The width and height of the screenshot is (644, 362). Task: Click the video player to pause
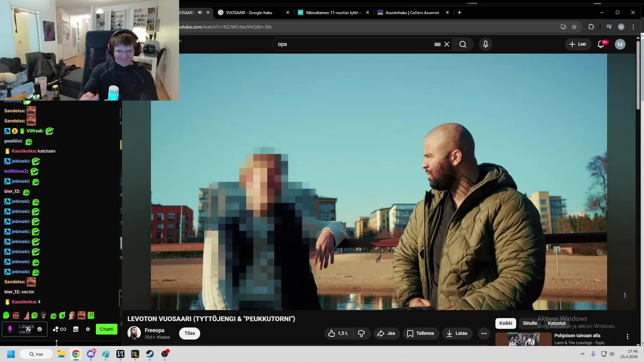378,182
